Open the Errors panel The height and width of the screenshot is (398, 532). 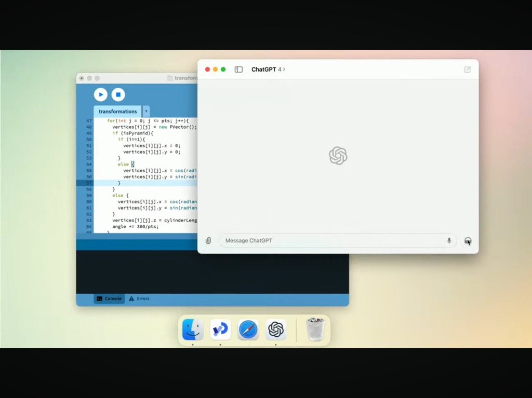click(139, 299)
